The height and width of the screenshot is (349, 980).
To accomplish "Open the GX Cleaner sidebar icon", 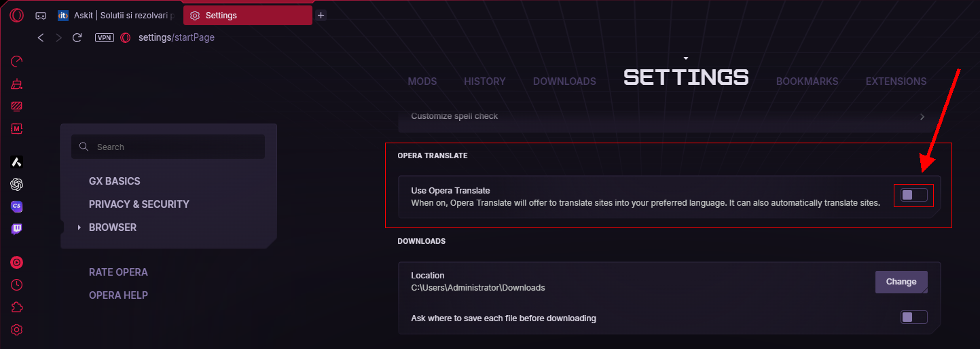I will point(17,84).
